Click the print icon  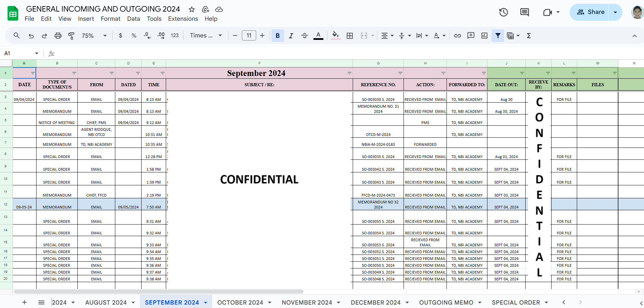click(x=58, y=36)
